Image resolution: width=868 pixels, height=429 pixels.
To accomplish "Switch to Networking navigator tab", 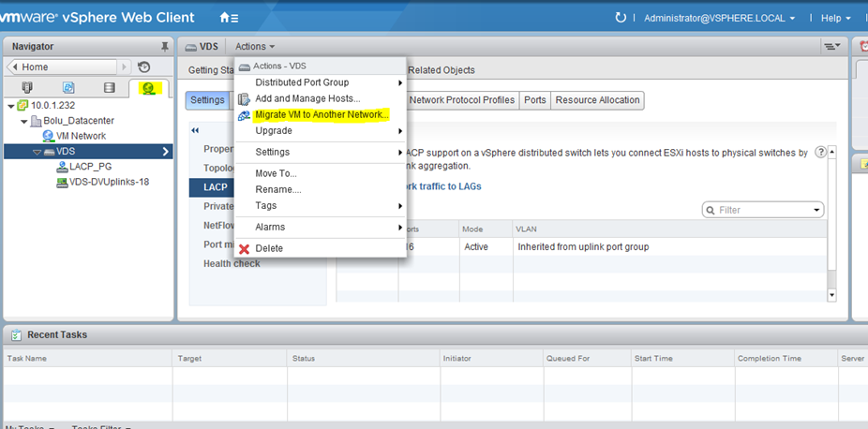I will point(148,88).
